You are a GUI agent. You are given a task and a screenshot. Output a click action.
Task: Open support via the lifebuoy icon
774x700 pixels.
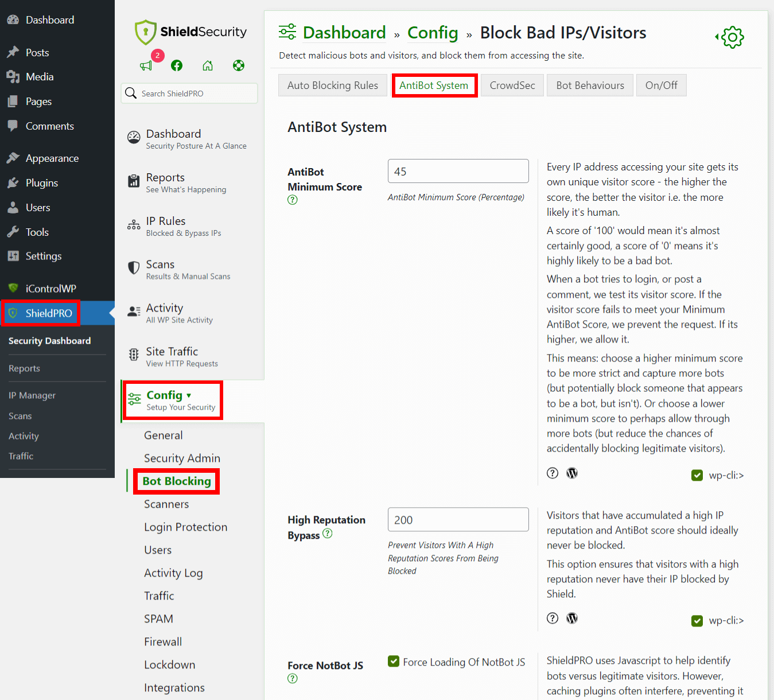pyautogui.click(x=239, y=65)
